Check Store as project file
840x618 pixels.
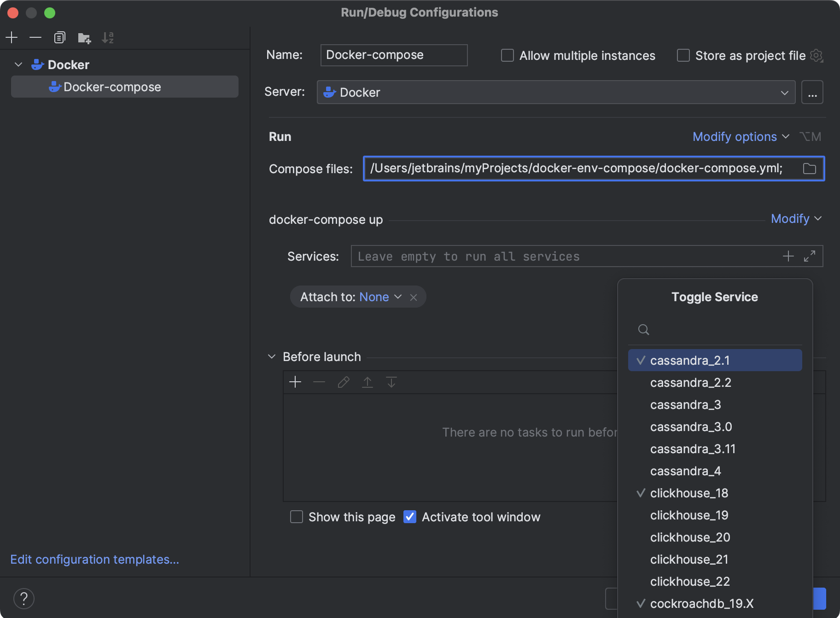(x=683, y=56)
